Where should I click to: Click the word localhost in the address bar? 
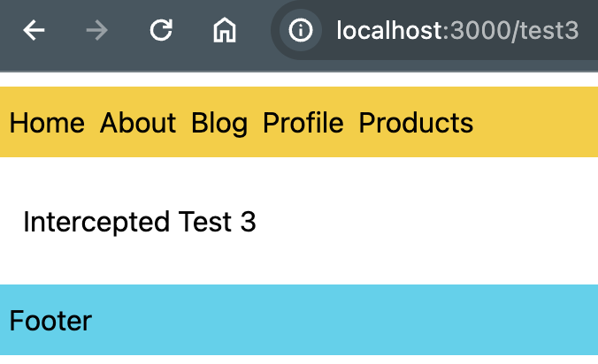(389, 30)
